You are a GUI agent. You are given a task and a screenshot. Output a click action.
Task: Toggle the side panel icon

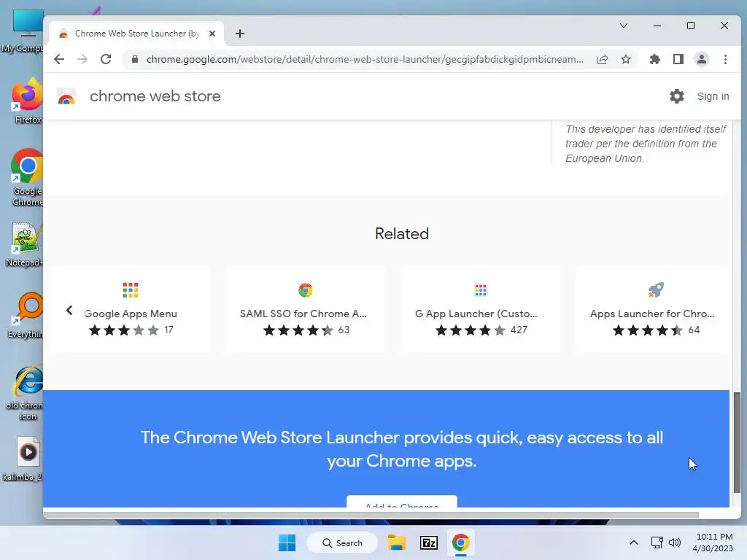(678, 59)
